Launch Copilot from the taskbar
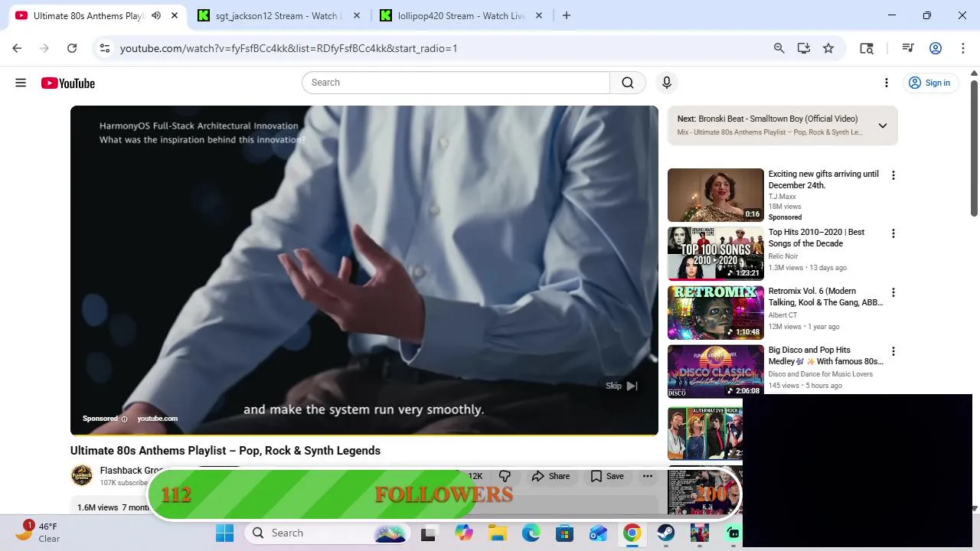The width and height of the screenshot is (980, 551). (464, 533)
